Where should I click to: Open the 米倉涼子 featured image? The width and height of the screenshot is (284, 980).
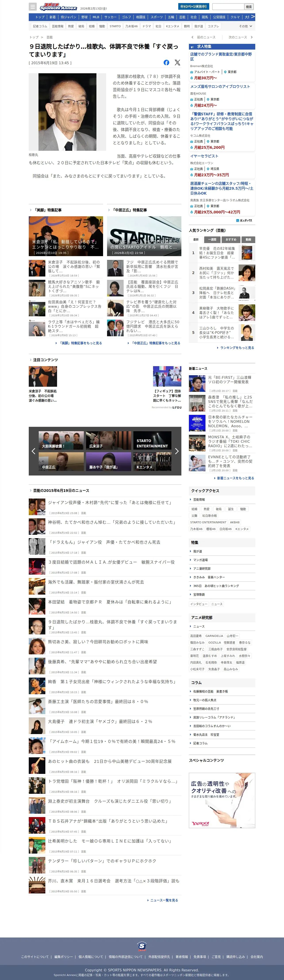[66, 236]
